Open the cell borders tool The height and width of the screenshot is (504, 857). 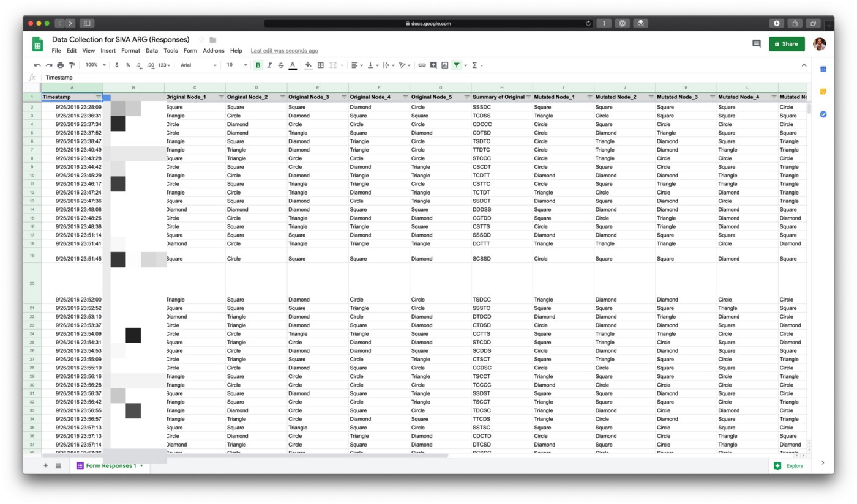point(321,65)
